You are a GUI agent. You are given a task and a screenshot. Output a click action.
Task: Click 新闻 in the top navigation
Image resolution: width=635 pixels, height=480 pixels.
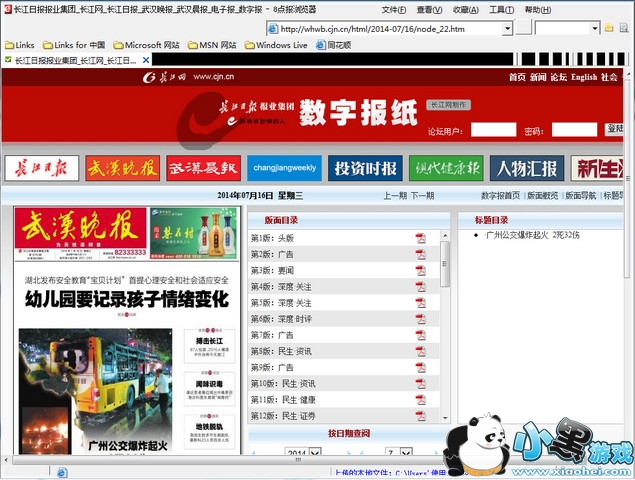538,77
